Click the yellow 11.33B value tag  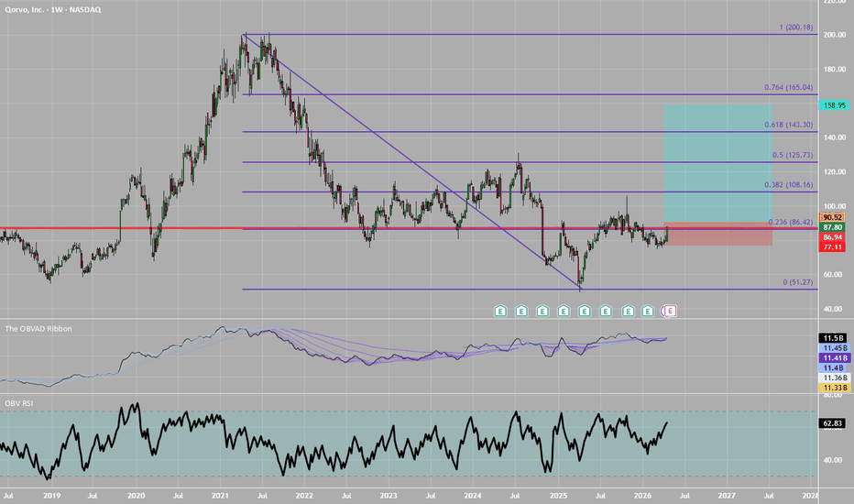834,389
